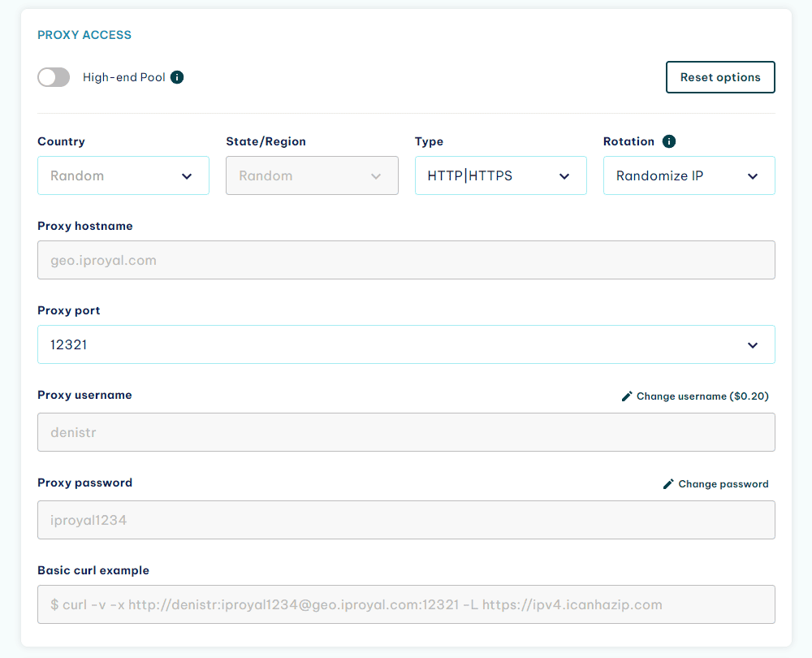The height and width of the screenshot is (658, 812).
Task: Expand the Type dropdown showing HTTP|HTTPS
Action: [500, 175]
